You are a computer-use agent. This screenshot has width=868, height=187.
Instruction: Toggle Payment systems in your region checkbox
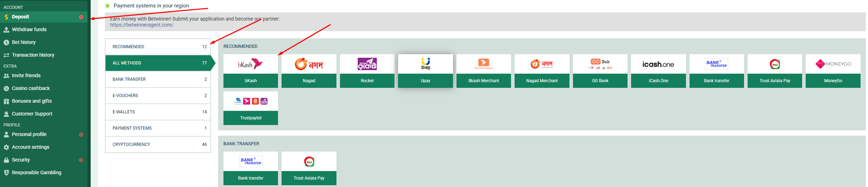pyautogui.click(x=108, y=6)
